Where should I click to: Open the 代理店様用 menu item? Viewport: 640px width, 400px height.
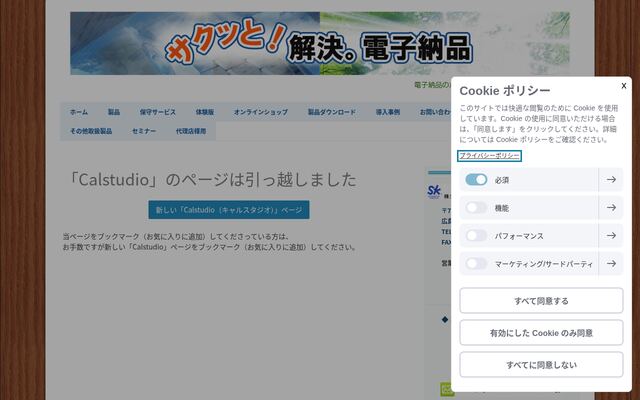pos(191,131)
